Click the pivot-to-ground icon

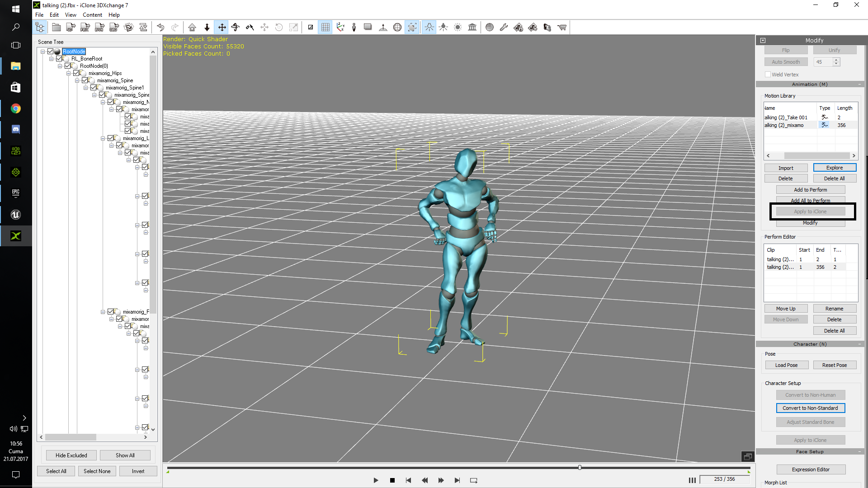coord(383,28)
